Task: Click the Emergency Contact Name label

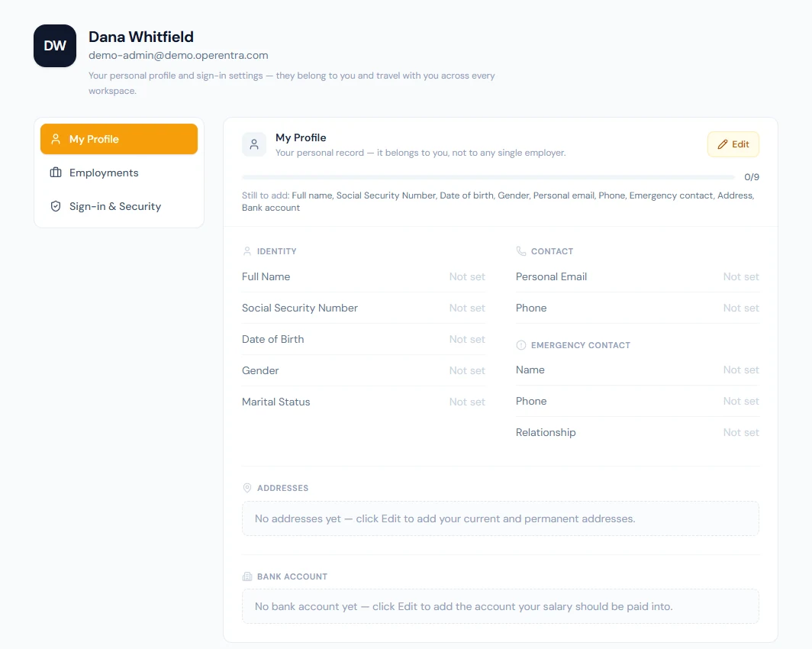Action: coord(530,370)
